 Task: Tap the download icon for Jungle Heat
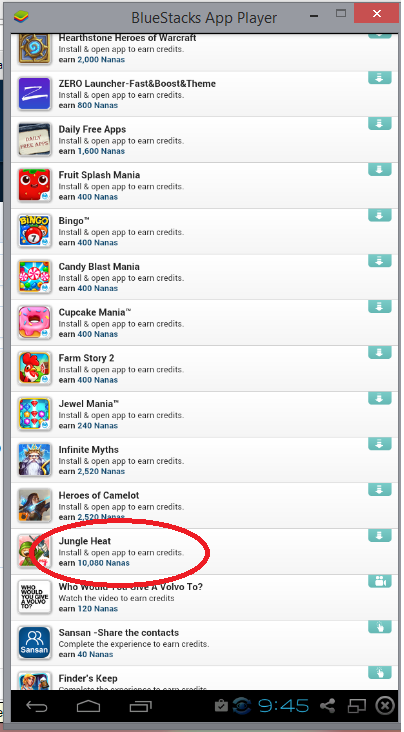(379, 535)
